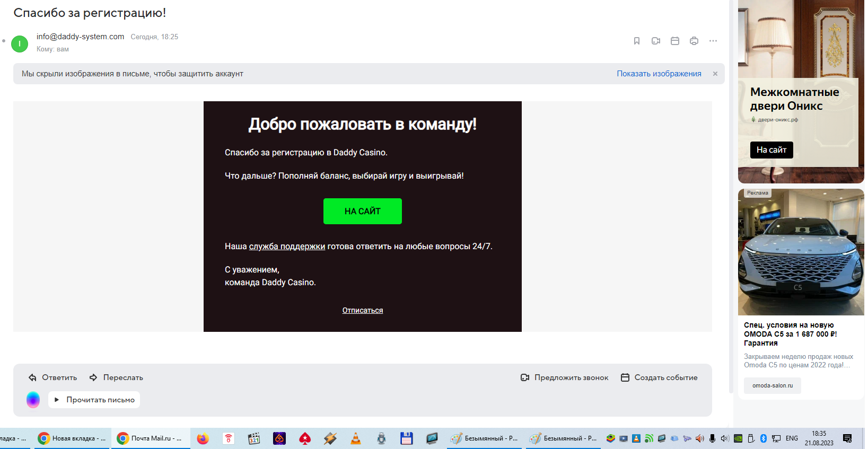Screen dimensions: 868x449
Task: Open the 'служба поддержки' link
Action: pyautogui.click(x=287, y=246)
